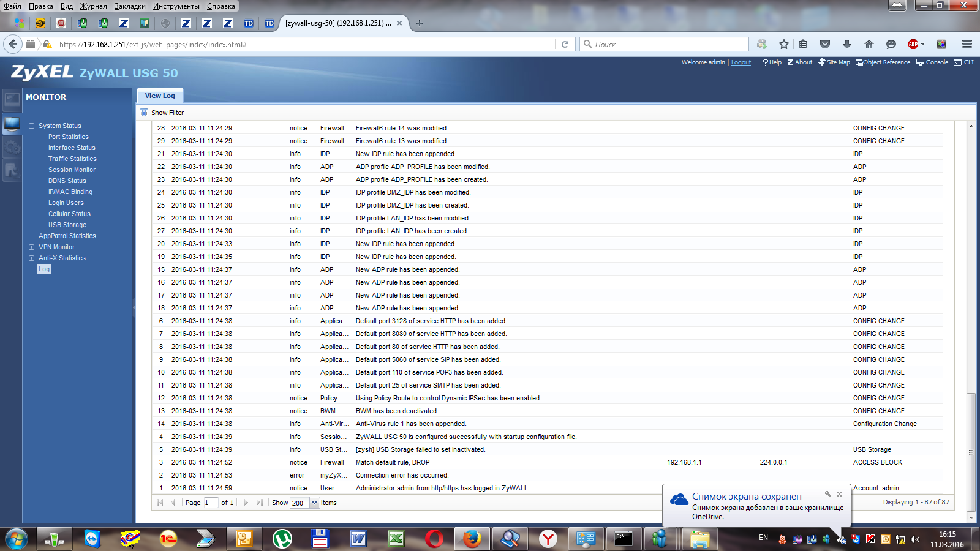
Task: Go to next log page arrow
Action: [x=246, y=503]
